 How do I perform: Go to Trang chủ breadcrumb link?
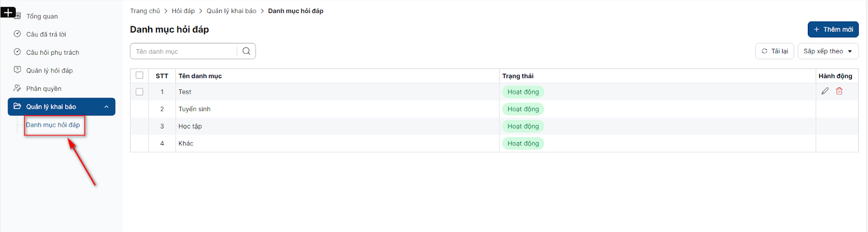click(x=145, y=11)
